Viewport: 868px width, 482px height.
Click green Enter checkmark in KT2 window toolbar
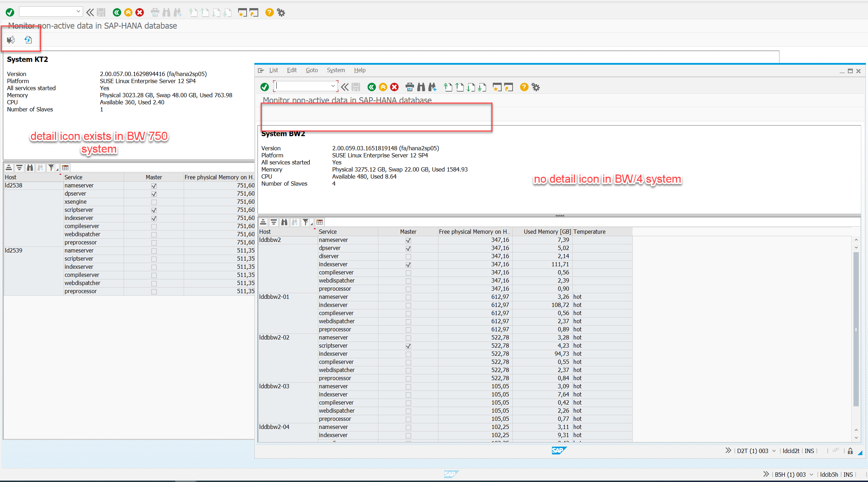10,13
